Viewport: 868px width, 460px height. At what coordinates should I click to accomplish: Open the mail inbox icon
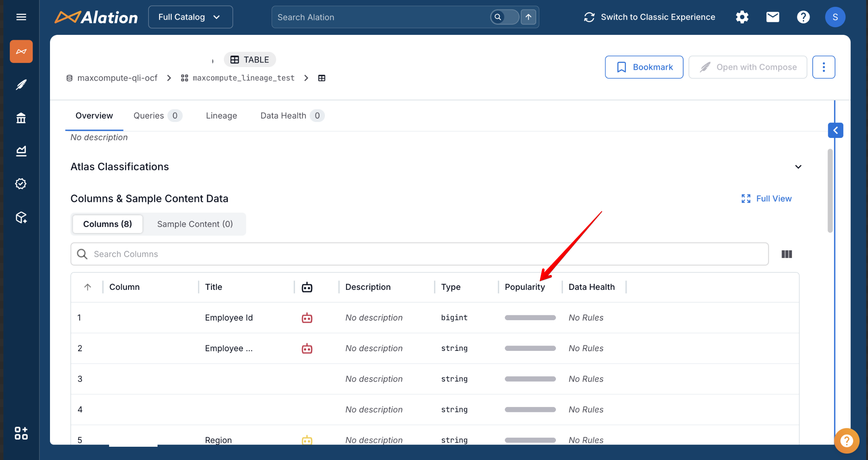(x=773, y=17)
